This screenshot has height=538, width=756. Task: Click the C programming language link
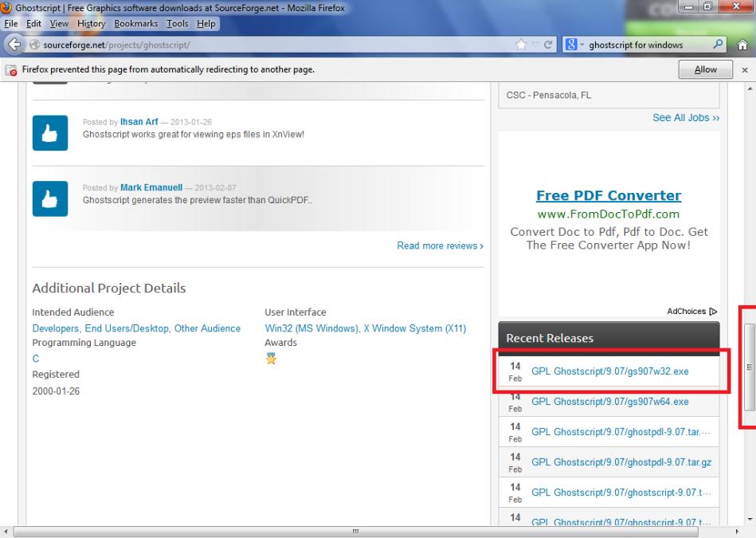[36, 359]
